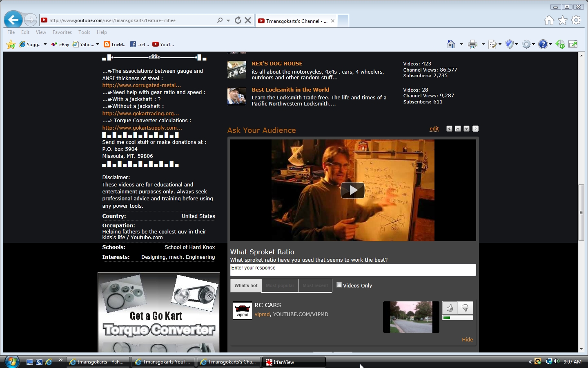The height and width of the screenshot is (368, 588).
Task: Click the Enter your response field
Action: click(x=353, y=270)
